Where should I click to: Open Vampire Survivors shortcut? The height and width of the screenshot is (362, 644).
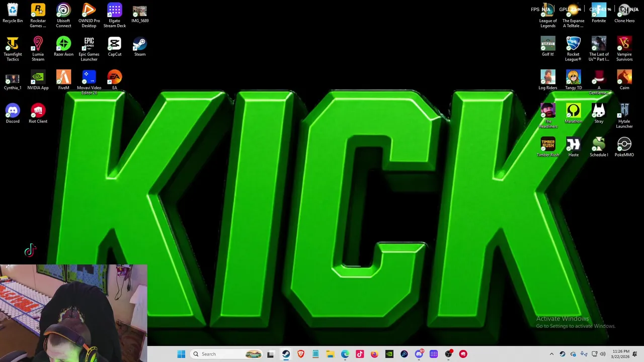[x=624, y=49]
